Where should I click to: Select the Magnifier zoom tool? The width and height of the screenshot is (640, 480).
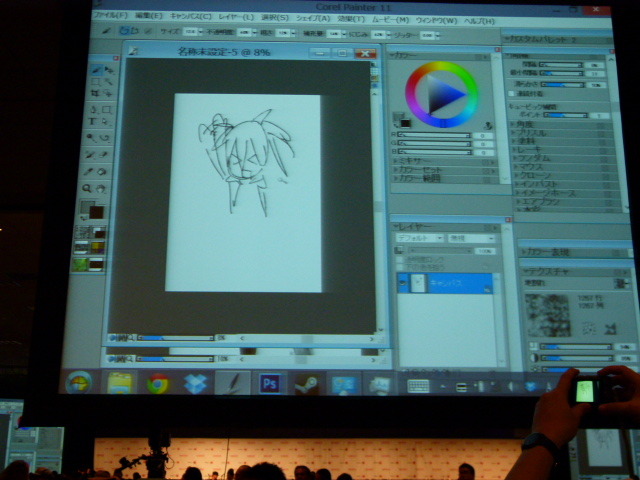click(x=88, y=187)
